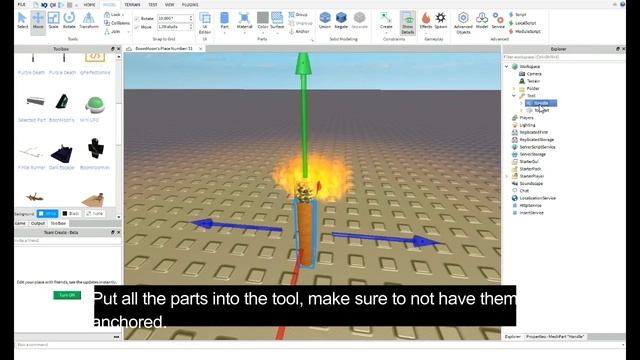The height and width of the screenshot is (360, 640).
Task: Click the green Turn ON button
Action: pos(67,295)
